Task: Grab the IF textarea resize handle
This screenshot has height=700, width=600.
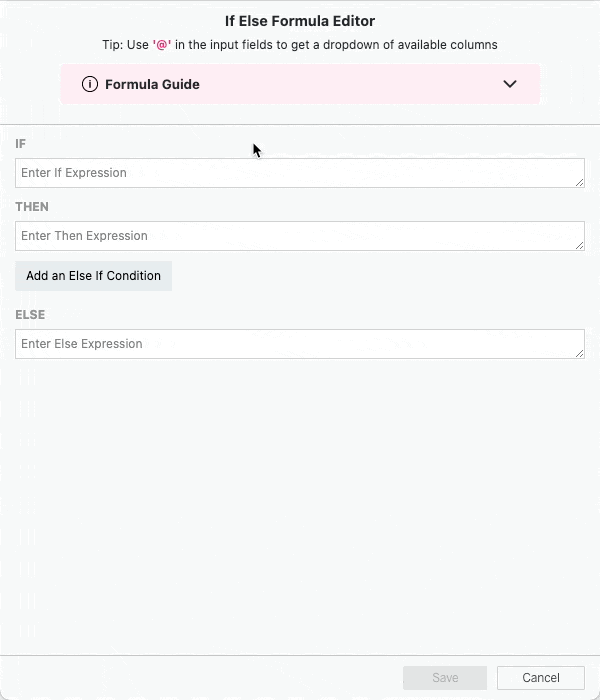Action: [580, 183]
